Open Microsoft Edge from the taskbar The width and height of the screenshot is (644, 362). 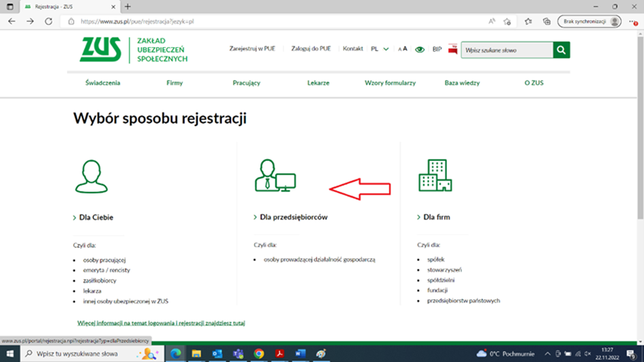(176, 354)
